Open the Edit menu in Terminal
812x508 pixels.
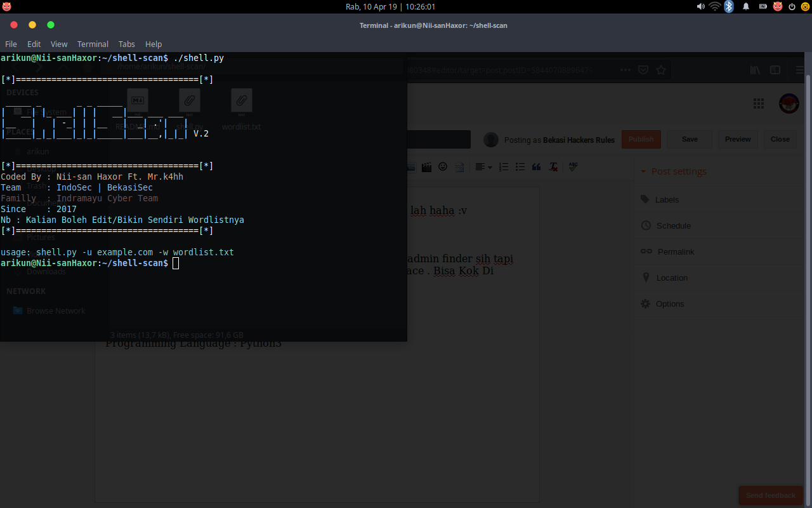pos(34,44)
